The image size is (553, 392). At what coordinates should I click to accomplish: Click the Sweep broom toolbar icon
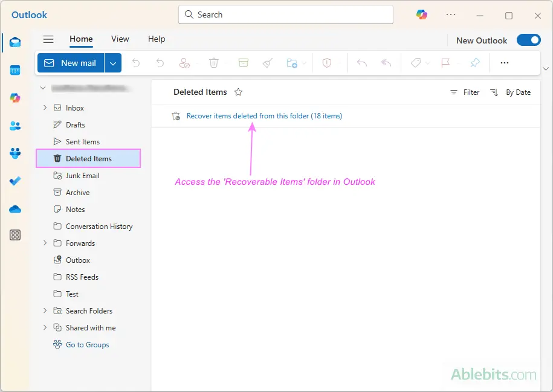(x=268, y=63)
